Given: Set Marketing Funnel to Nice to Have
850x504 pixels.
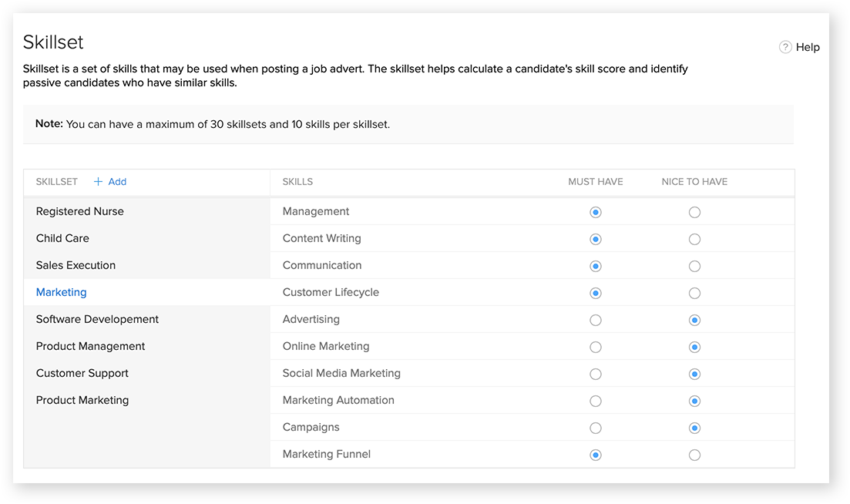Looking at the screenshot, I should coord(694,455).
